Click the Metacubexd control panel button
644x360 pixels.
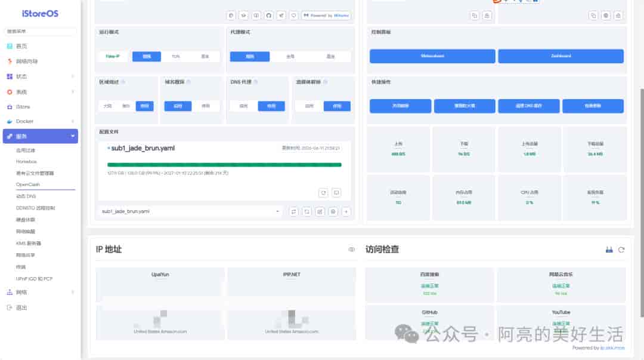click(x=432, y=56)
